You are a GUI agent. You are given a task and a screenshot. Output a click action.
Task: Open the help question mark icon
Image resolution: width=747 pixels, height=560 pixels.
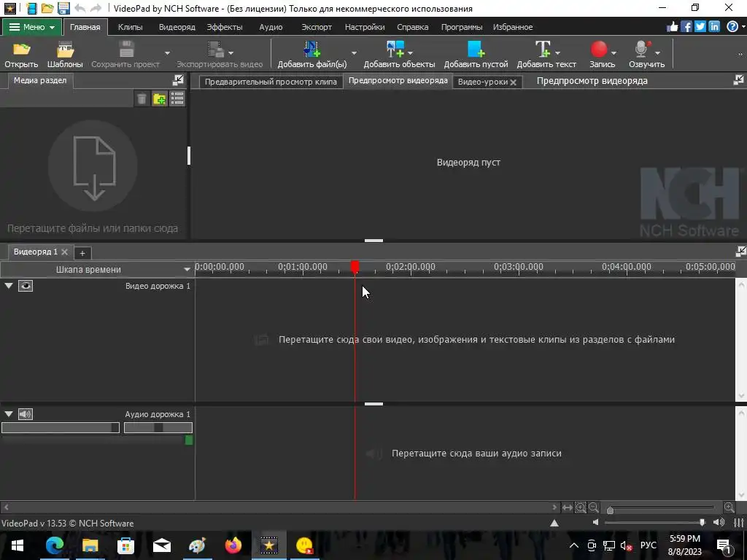(732, 27)
